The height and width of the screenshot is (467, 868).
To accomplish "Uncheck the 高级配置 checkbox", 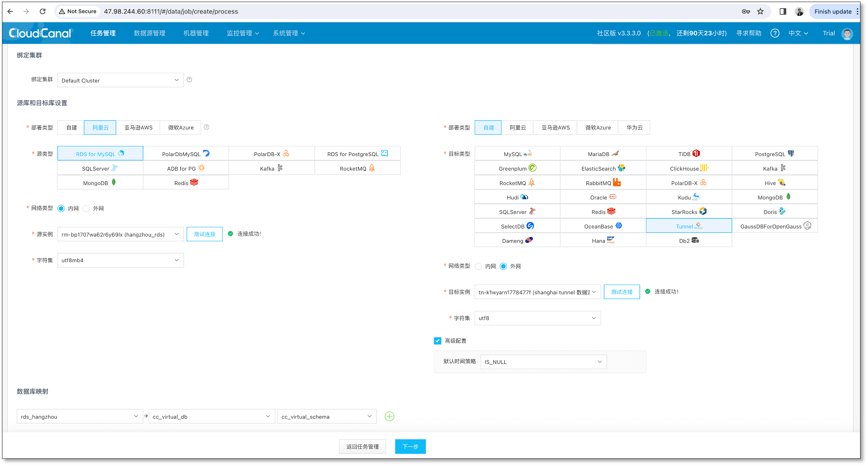I will pos(437,341).
